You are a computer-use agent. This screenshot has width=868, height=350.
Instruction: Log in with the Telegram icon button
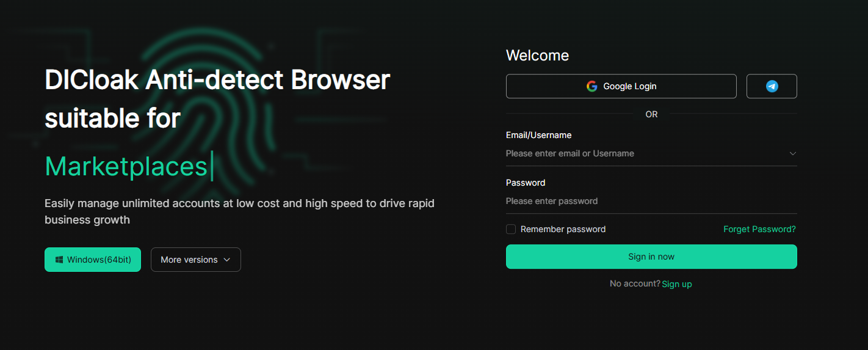click(x=772, y=86)
